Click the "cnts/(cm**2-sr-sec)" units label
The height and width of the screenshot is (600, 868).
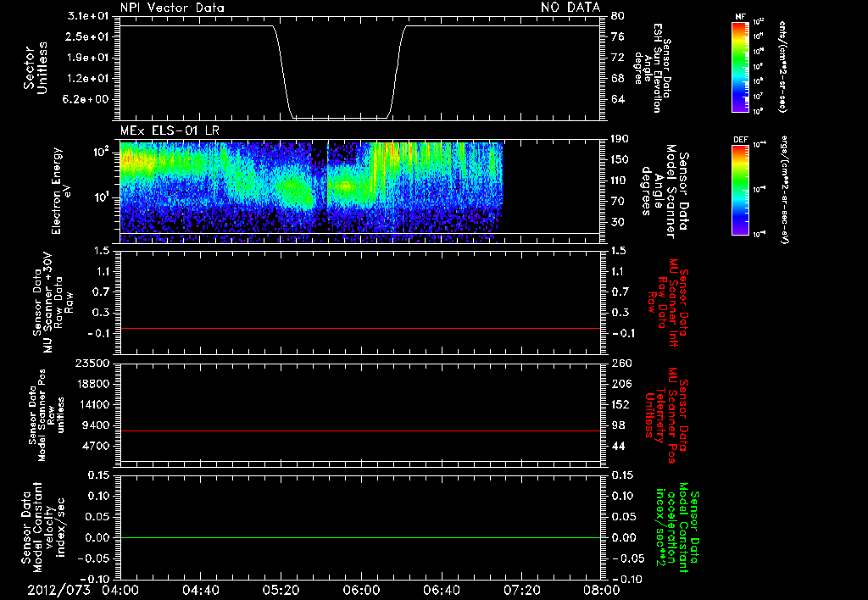(782, 66)
